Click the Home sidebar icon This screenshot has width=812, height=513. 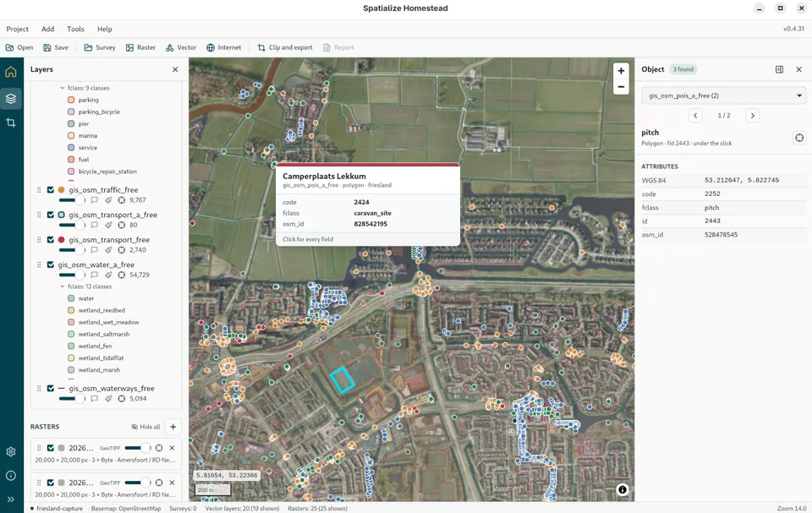(x=11, y=72)
